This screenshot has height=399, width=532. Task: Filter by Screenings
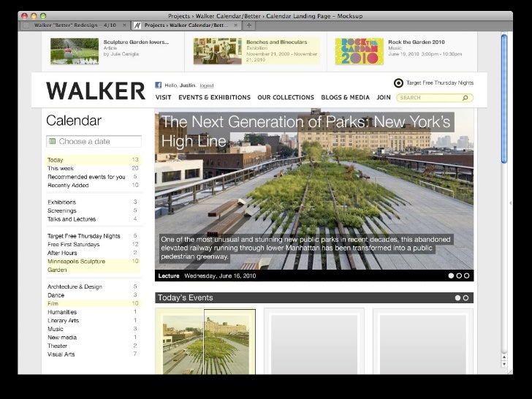pyautogui.click(x=93, y=210)
